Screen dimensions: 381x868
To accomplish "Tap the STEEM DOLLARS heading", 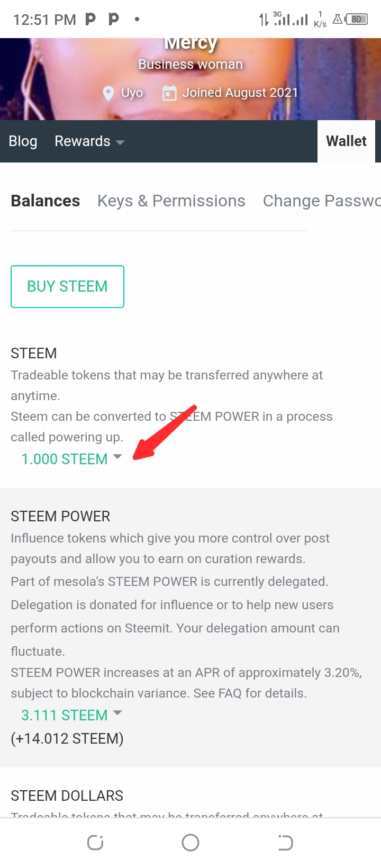I will (67, 795).
